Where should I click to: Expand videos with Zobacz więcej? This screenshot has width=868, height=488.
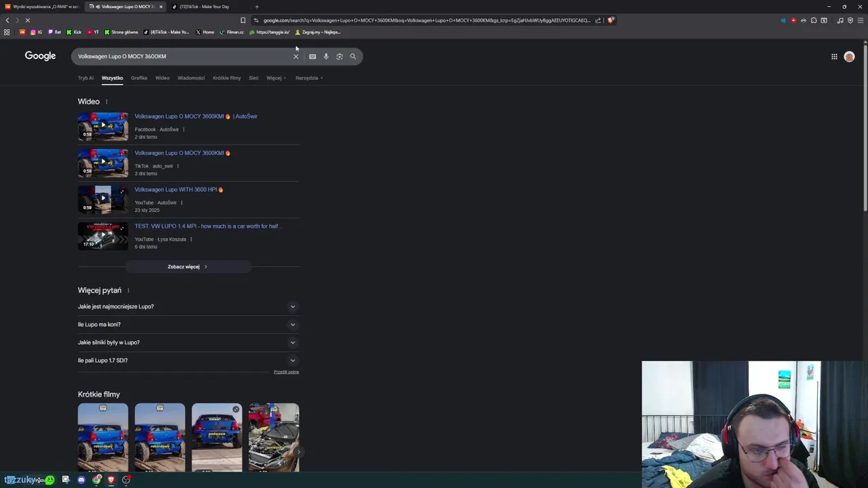[x=188, y=267]
